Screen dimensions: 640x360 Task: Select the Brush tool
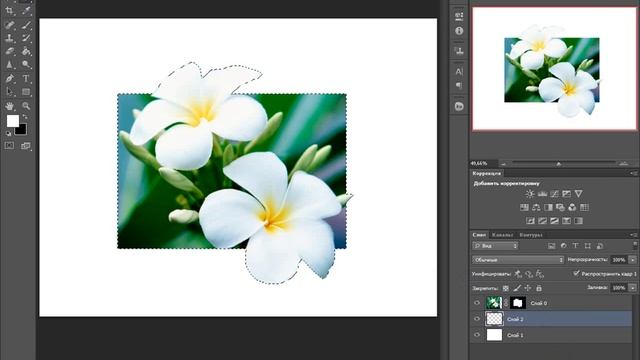point(26,25)
